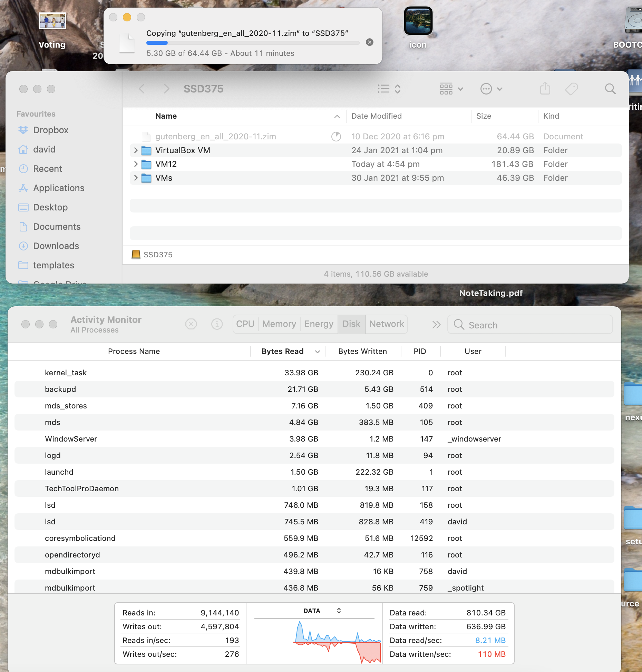Select NoteTaking.pdf on the desktop
The height and width of the screenshot is (672, 642).
pos(491,293)
